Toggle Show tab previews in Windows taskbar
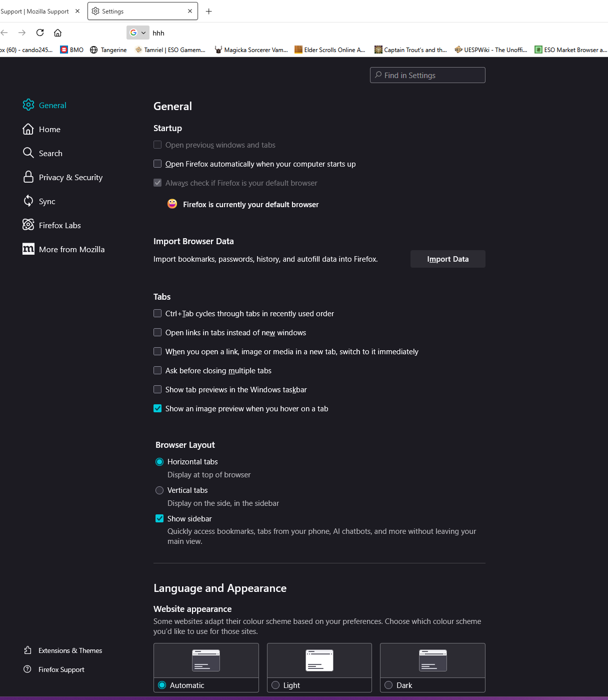Screen dimensions: 608x700 click(x=157, y=389)
